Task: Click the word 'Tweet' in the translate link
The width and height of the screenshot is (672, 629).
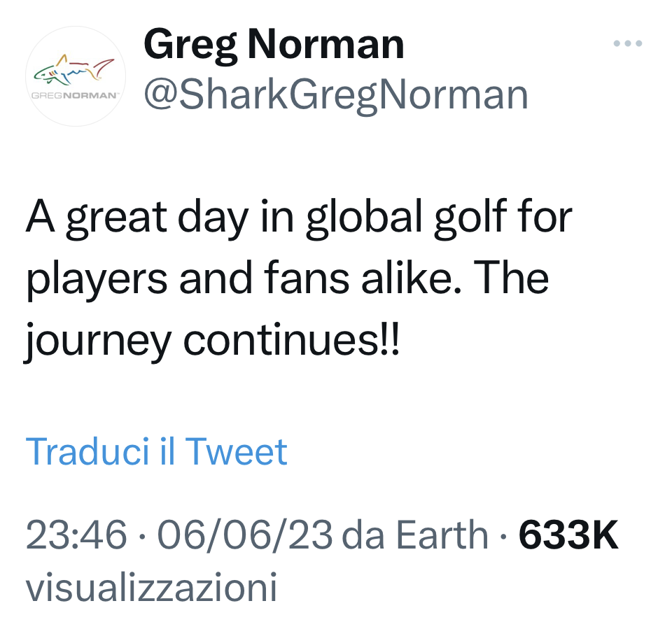Action: click(x=237, y=451)
